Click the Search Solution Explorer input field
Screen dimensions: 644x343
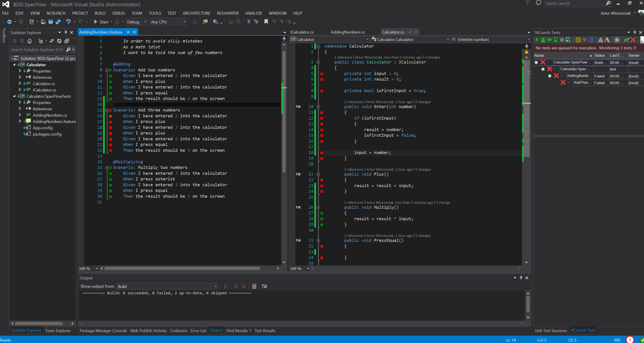37,50
